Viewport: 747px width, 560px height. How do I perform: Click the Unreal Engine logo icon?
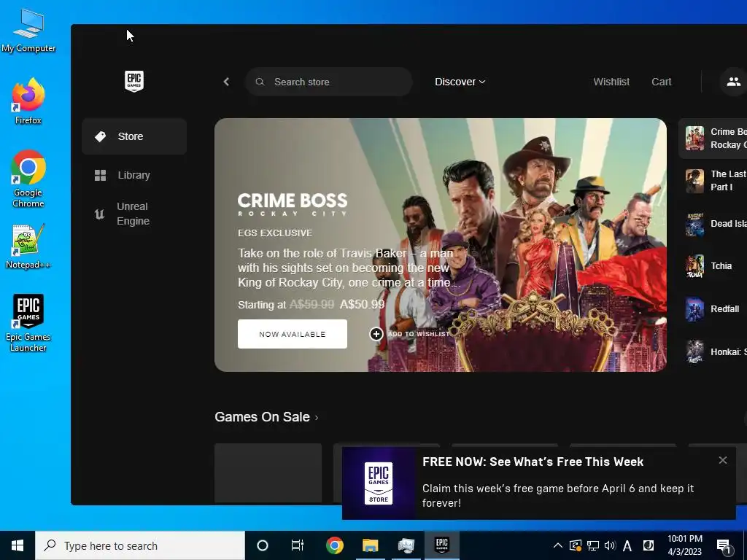[x=99, y=214]
